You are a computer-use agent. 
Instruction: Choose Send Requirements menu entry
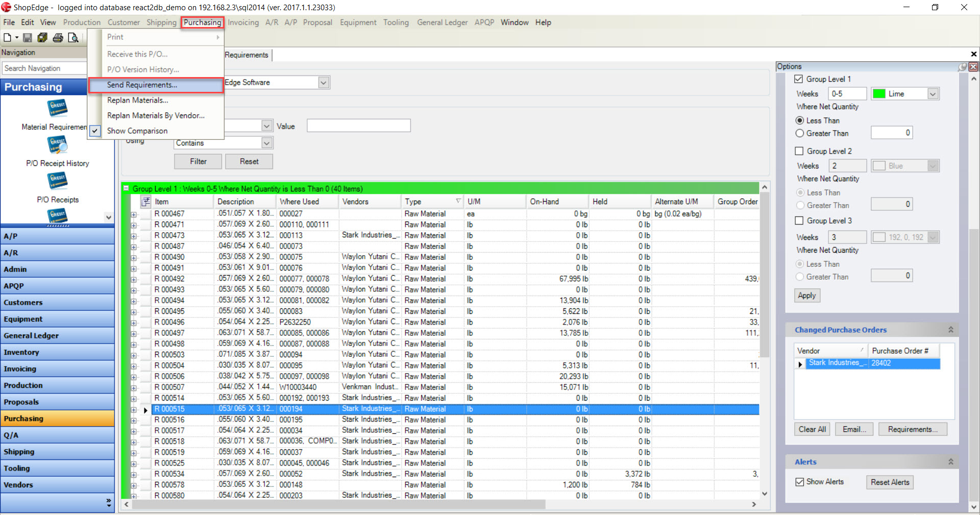pyautogui.click(x=156, y=85)
